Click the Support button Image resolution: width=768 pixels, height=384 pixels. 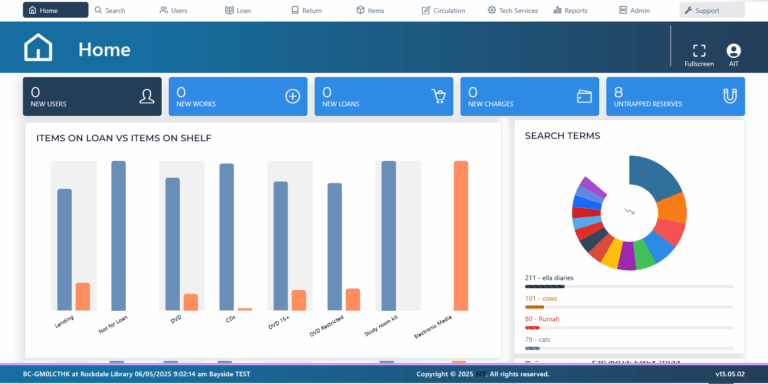pyautogui.click(x=712, y=10)
